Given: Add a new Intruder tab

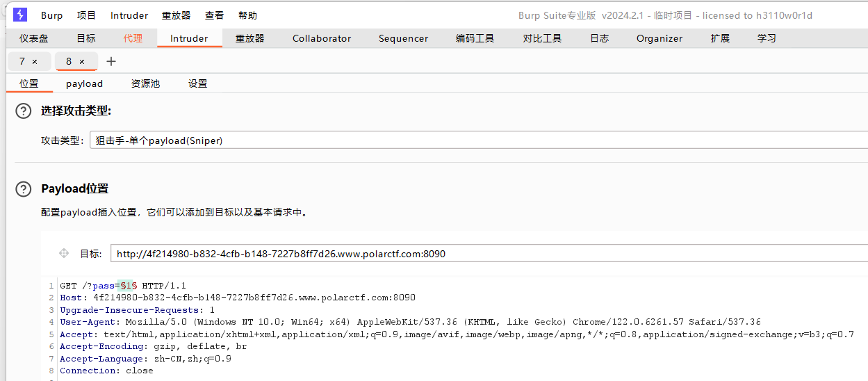Looking at the screenshot, I should pyautogui.click(x=111, y=61).
